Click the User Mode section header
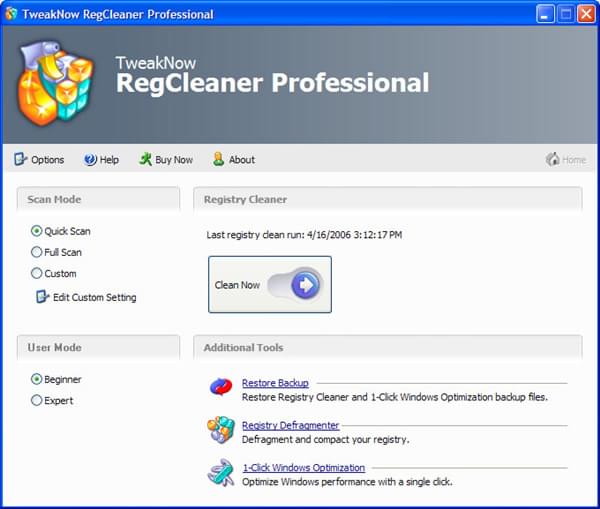The height and width of the screenshot is (509, 600). coord(98,347)
